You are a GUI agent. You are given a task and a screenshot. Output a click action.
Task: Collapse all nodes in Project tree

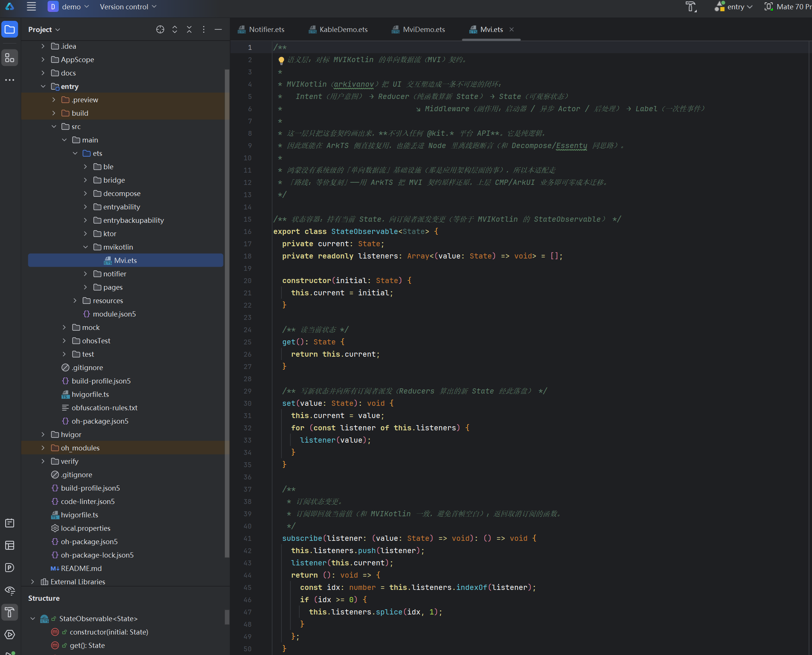[189, 29]
